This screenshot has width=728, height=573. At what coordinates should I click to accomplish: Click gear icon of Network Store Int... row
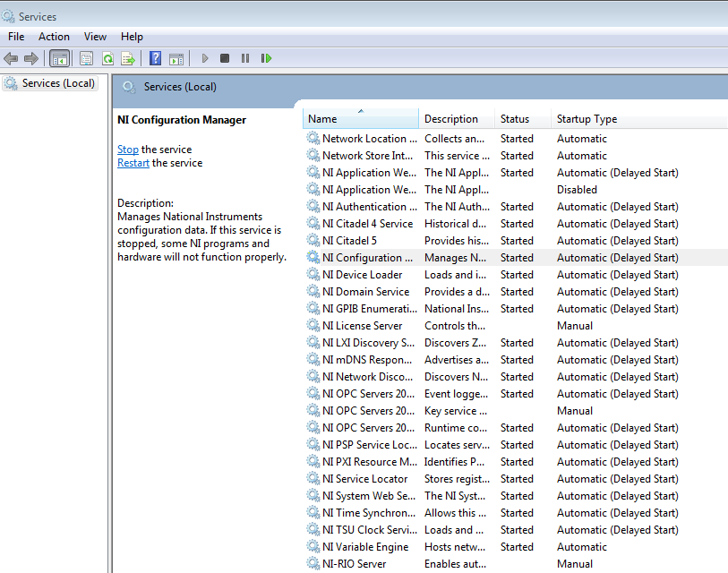click(313, 156)
